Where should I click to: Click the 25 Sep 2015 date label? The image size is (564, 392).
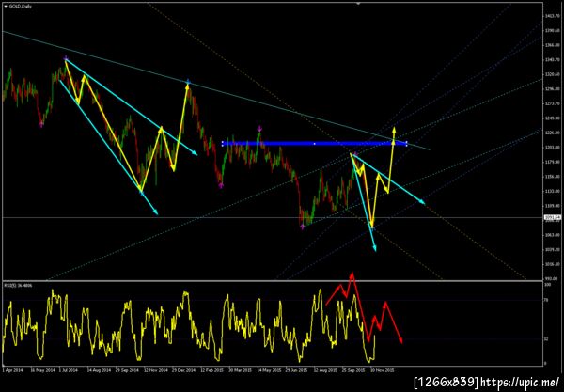354,370
